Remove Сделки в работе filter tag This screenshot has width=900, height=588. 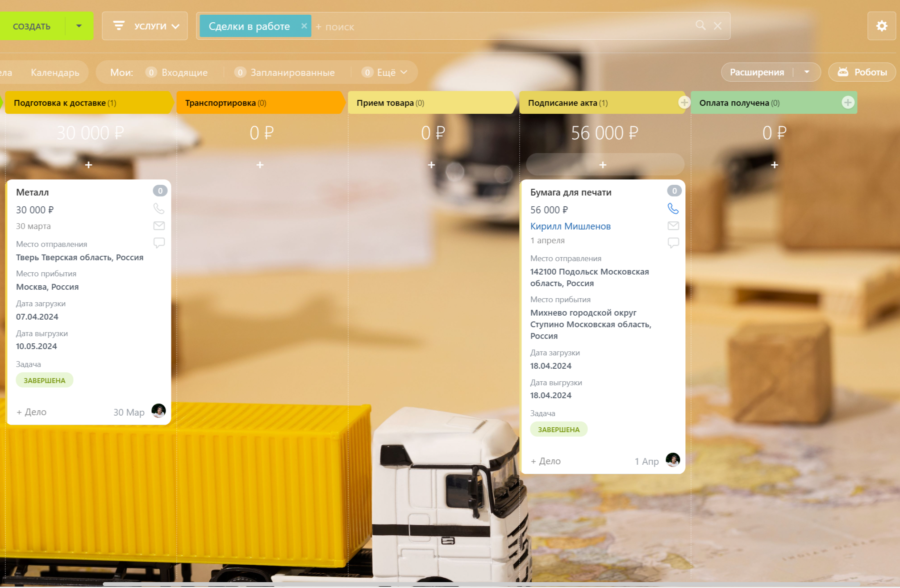(304, 26)
